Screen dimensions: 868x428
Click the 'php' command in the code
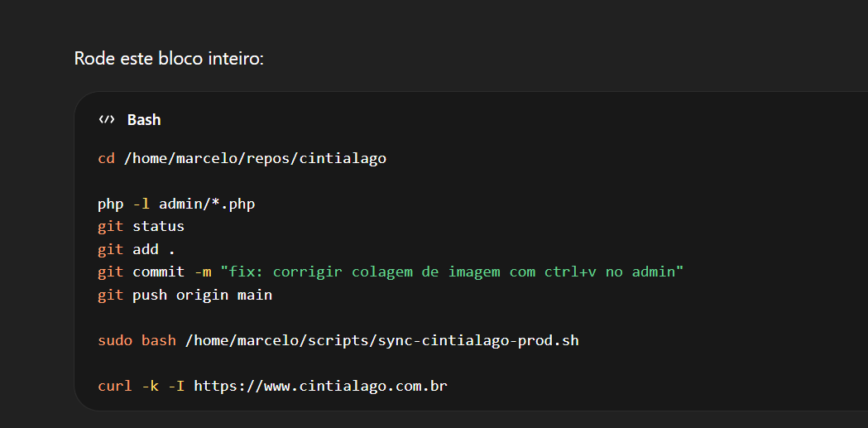110,204
